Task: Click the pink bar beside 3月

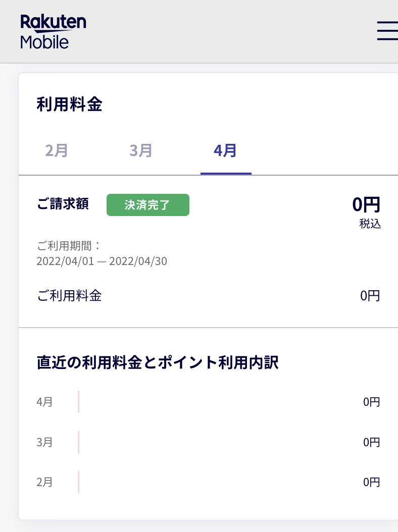Action: coord(79,442)
